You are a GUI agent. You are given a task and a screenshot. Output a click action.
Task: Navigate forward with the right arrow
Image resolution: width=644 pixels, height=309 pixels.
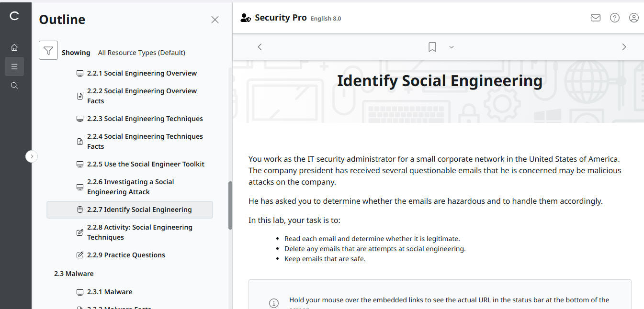624,46
